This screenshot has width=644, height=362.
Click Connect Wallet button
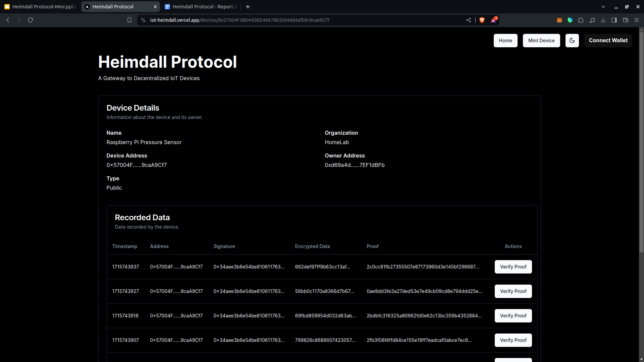point(608,41)
